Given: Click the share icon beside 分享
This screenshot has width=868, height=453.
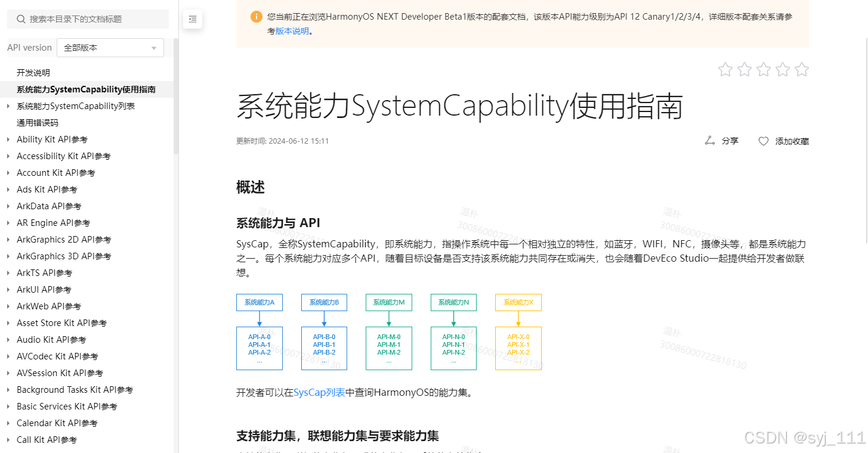Looking at the screenshot, I should click(710, 141).
